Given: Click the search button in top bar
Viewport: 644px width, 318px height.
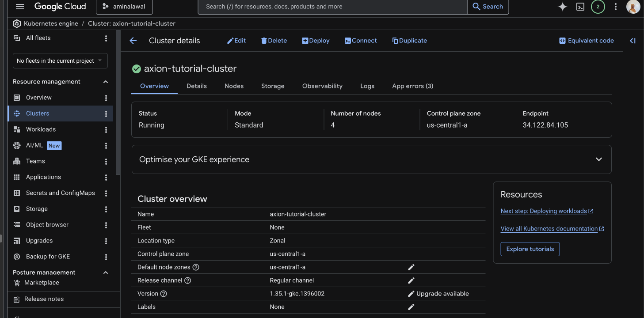Looking at the screenshot, I should point(488,7).
